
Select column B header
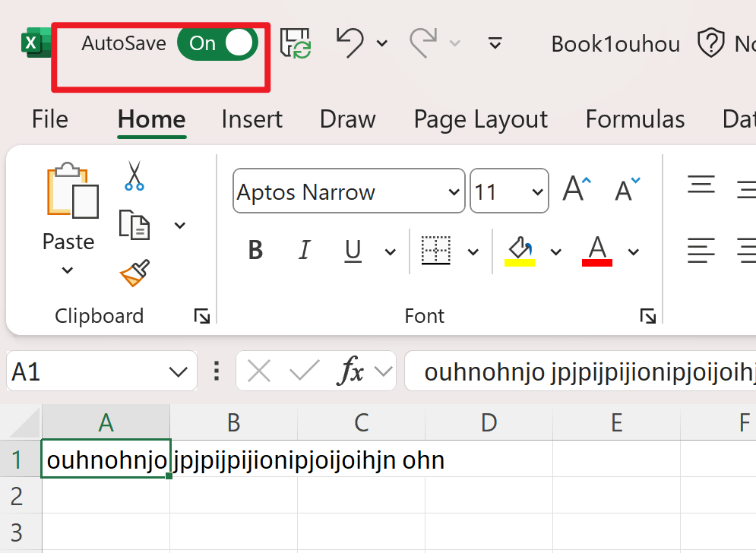[234, 422]
